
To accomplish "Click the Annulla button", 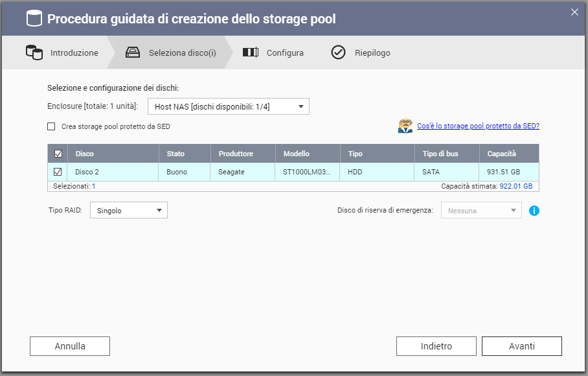I will pyautogui.click(x=70, y=346).
